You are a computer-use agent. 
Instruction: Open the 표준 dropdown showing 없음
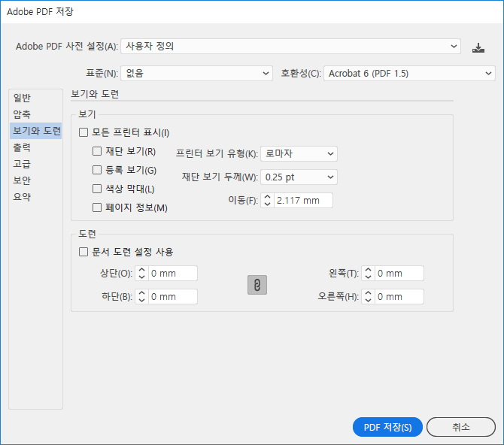197,73
